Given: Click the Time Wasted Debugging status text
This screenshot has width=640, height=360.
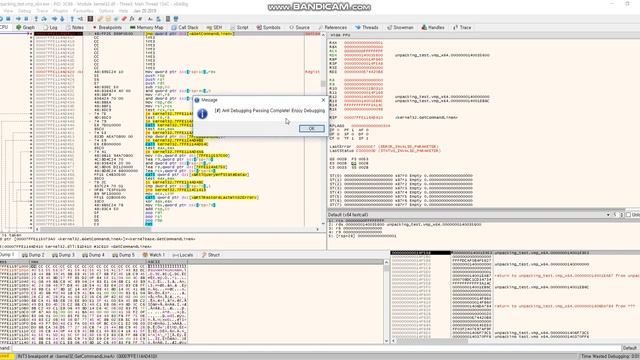Looking at the screenshot, I should click(x=609, y=356).
